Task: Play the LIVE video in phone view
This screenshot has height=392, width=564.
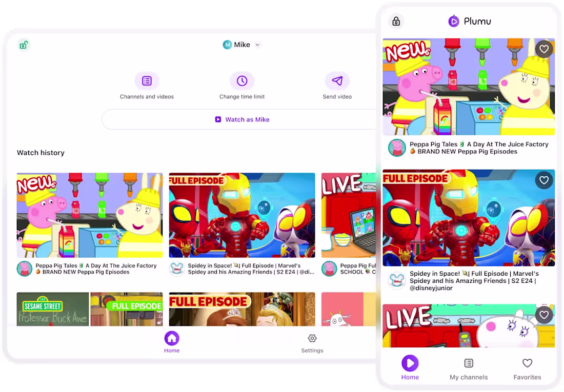Action: click(469, 326)
